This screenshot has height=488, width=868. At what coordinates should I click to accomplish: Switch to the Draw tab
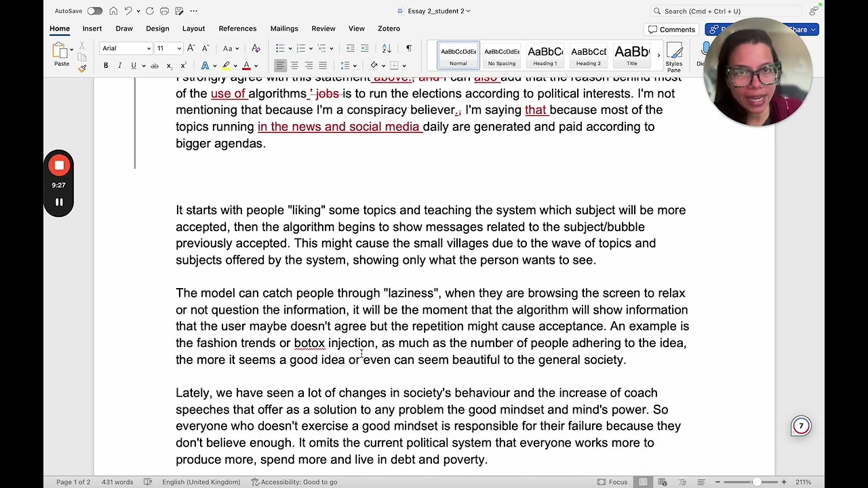pyautogui.click(x=124, y=28)
